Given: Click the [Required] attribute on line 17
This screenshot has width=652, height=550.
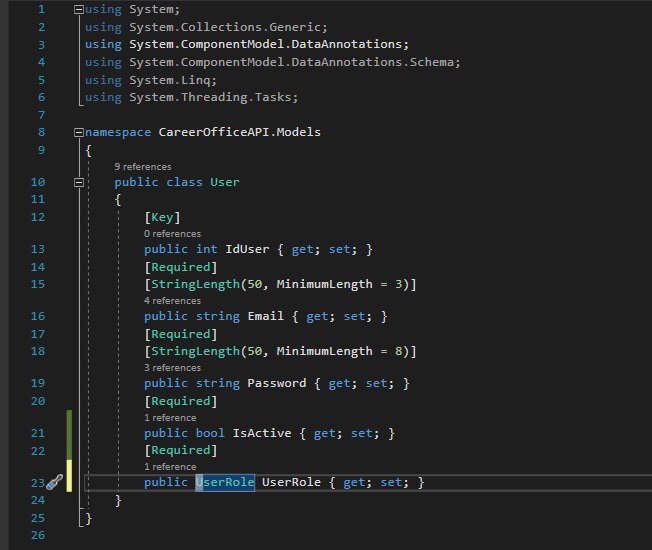Looking at the screenshot, I should pos(180,334).
